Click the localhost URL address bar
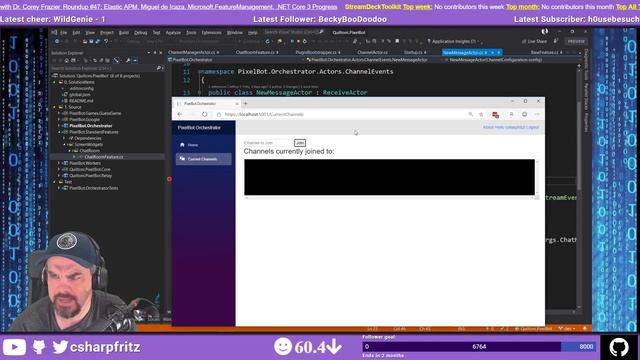This screenshot has height=360, width=640. [x=264, y=115]
